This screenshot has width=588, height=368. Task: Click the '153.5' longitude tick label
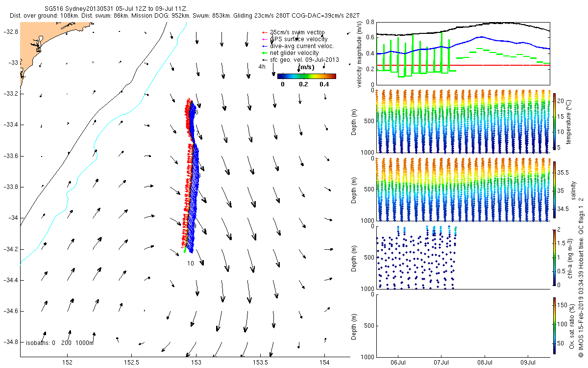(x=260, y=363)
